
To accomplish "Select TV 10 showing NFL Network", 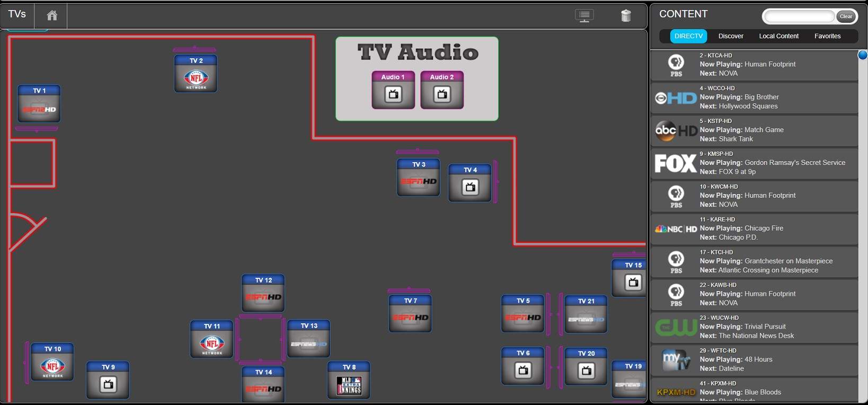I will click(x=52, y=362).
